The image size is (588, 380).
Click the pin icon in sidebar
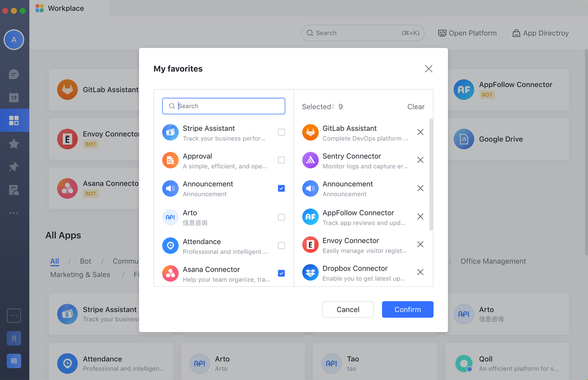point(14,167)
